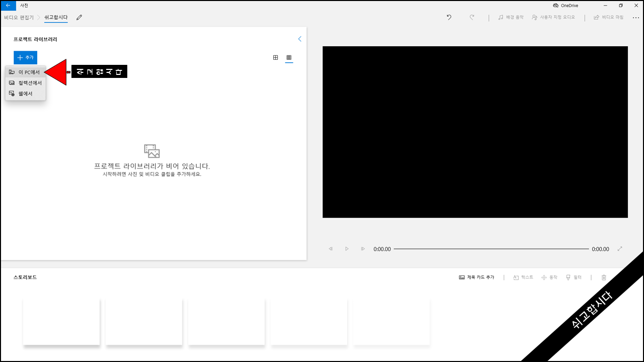Click the previous frame playback button

point(331,249)
